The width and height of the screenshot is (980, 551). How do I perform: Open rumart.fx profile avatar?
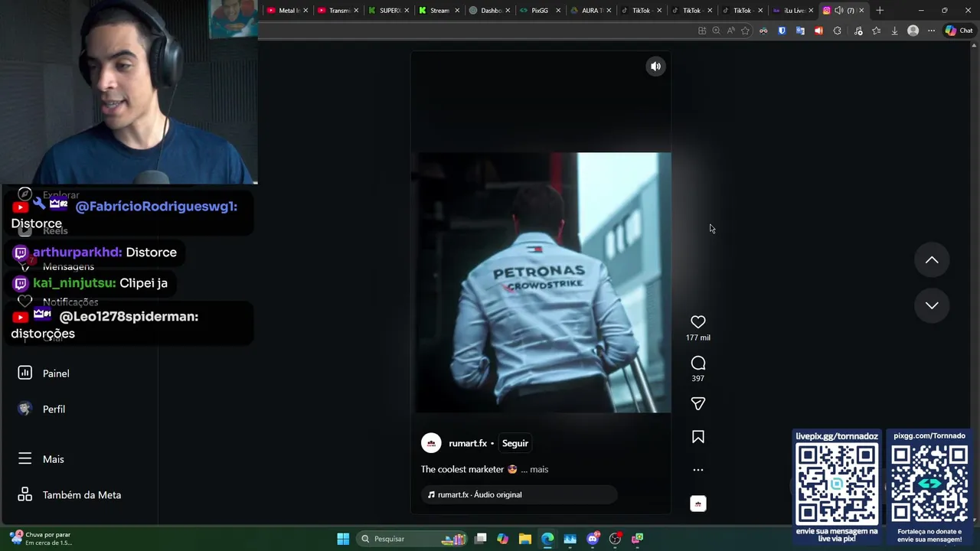[x=431, y=443]
